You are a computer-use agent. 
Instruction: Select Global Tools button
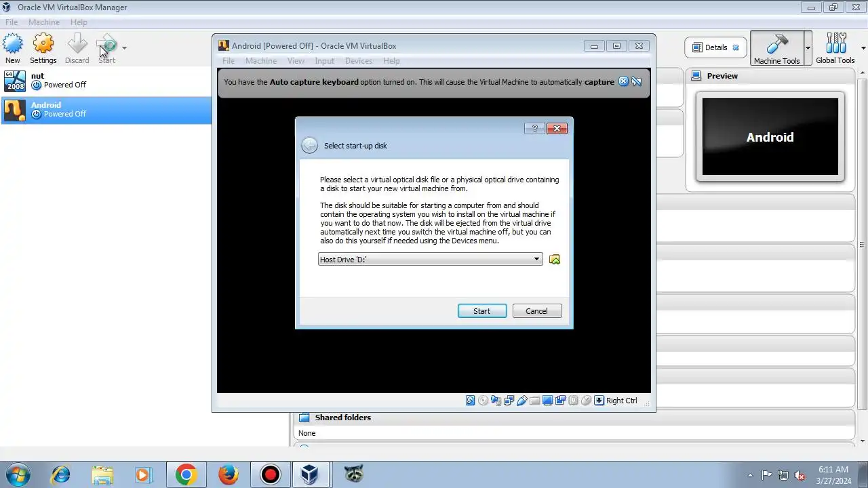pos(835,47)
